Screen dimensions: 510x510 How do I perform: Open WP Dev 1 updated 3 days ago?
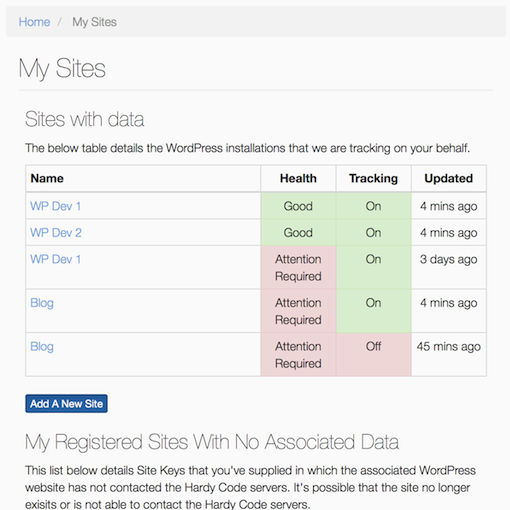coord(55,259)
